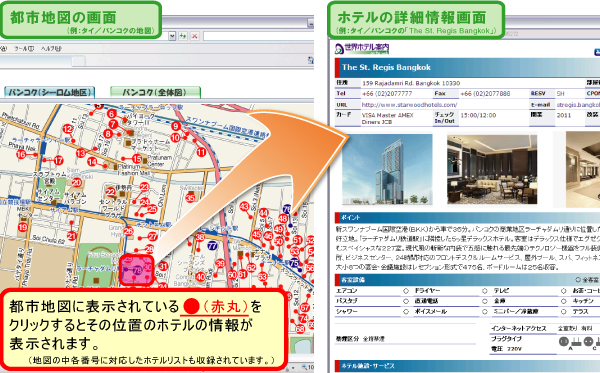This screenshot has width=600, height=373.
Task: Open the starwoodhotels.com URL link
Action: pyautogui.click(x=409, y=104)
